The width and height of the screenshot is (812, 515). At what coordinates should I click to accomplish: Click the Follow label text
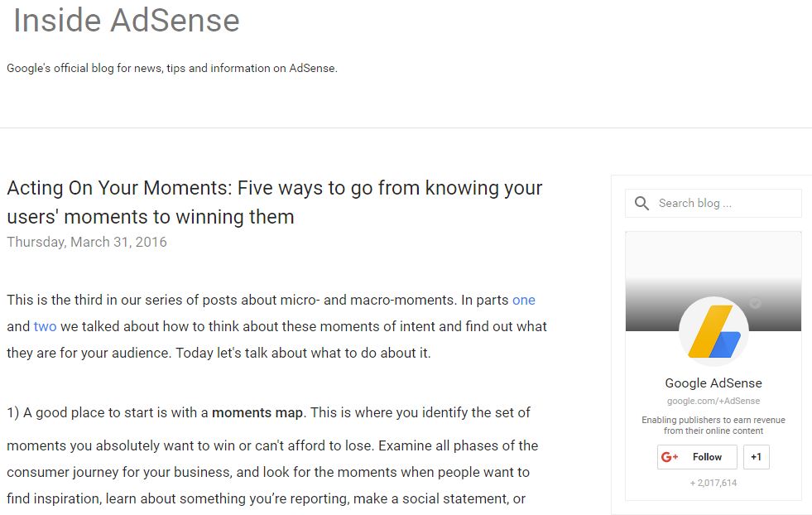pyautogui.click(x=707, y=457)
